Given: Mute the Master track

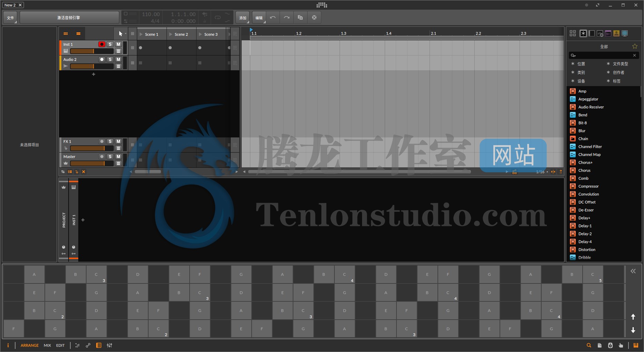Looking at the screenshot, I should tap(118, 157).
